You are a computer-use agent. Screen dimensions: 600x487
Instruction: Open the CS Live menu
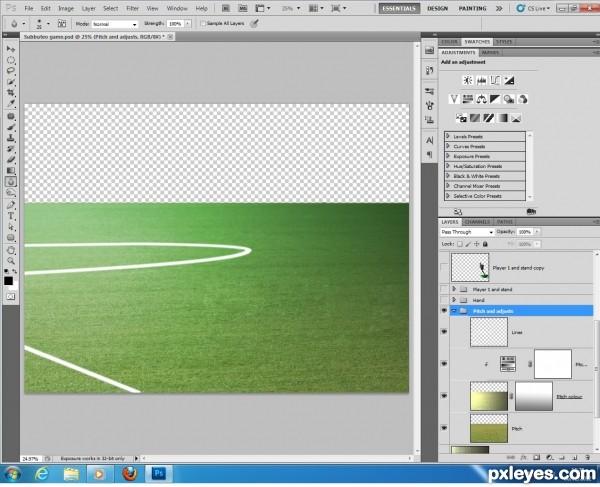coord(533,8)
